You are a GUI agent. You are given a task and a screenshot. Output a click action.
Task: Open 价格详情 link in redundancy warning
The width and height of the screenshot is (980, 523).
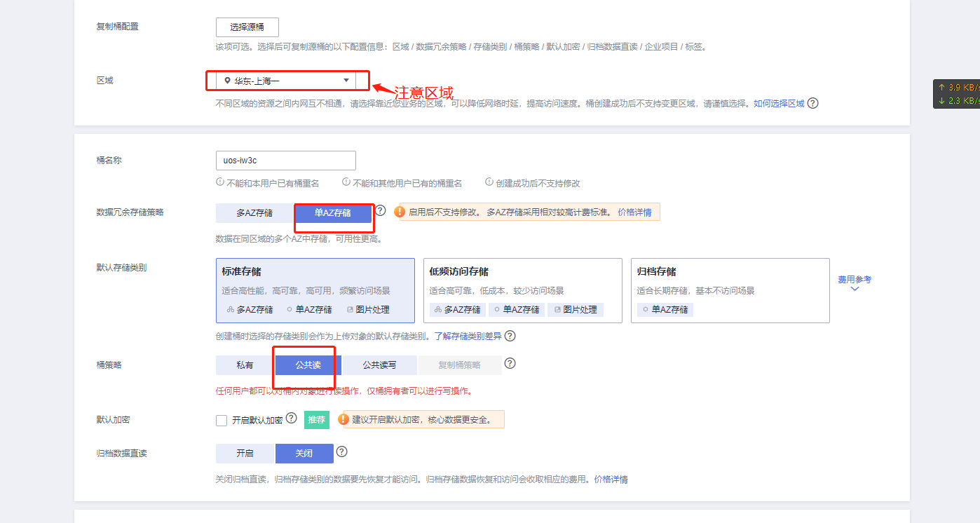(634, 212)
